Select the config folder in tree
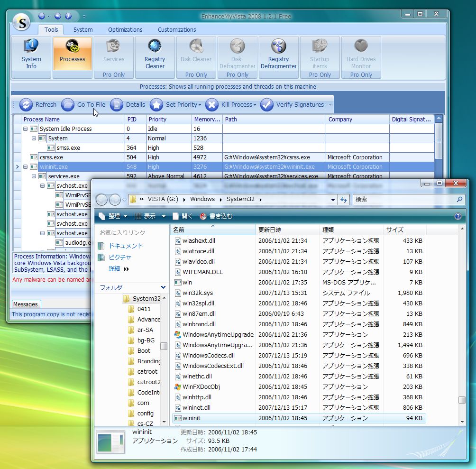 (141, 414)
